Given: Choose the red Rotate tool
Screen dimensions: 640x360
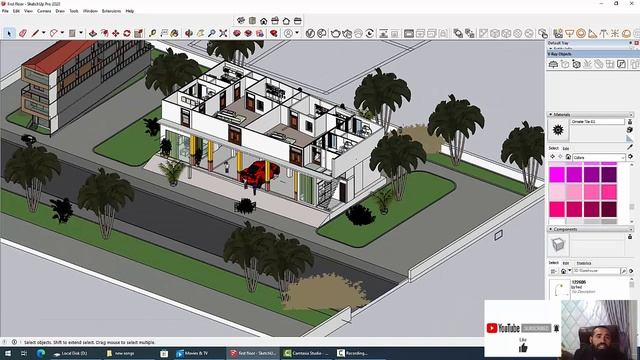Looking at the screenshot, I should coord(127,33).
